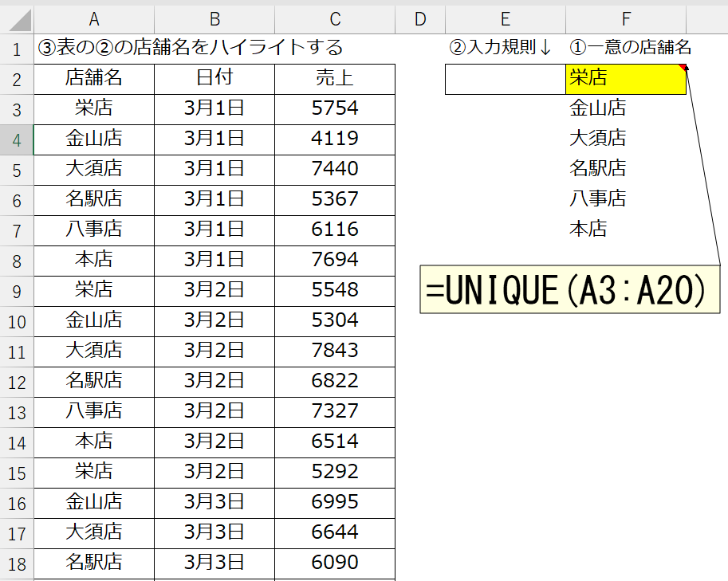Viewport: 728px width, 581px height.
Task: Click the empty validation input cell E2
Action: click(506, 80)
